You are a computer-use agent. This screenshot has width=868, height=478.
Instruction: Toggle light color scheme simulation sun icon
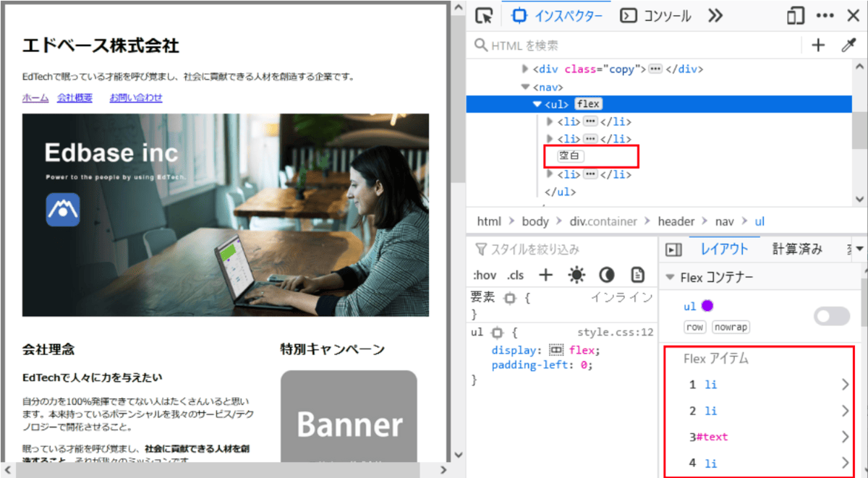576,275
